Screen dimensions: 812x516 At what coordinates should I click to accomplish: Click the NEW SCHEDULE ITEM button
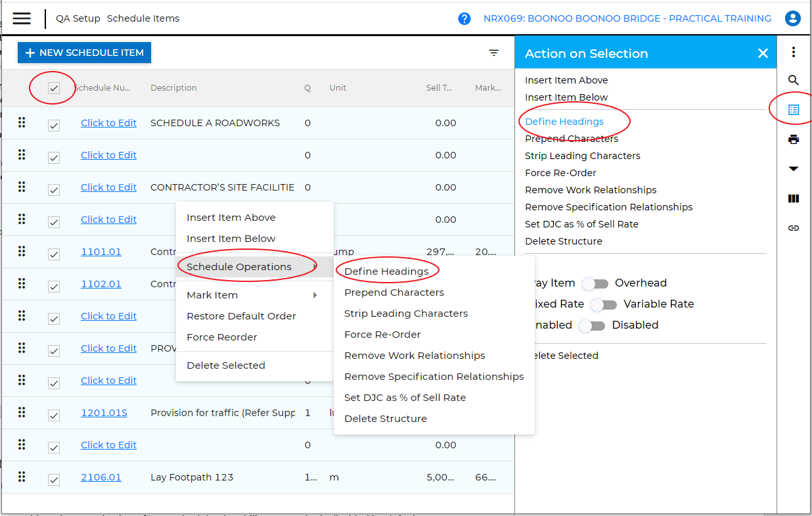tap(84, 53)
